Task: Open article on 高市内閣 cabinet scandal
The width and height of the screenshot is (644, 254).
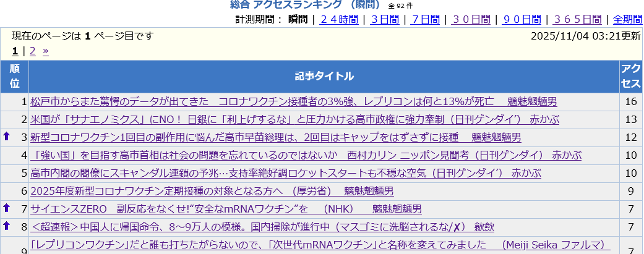Action: click(x=285, y=173)
